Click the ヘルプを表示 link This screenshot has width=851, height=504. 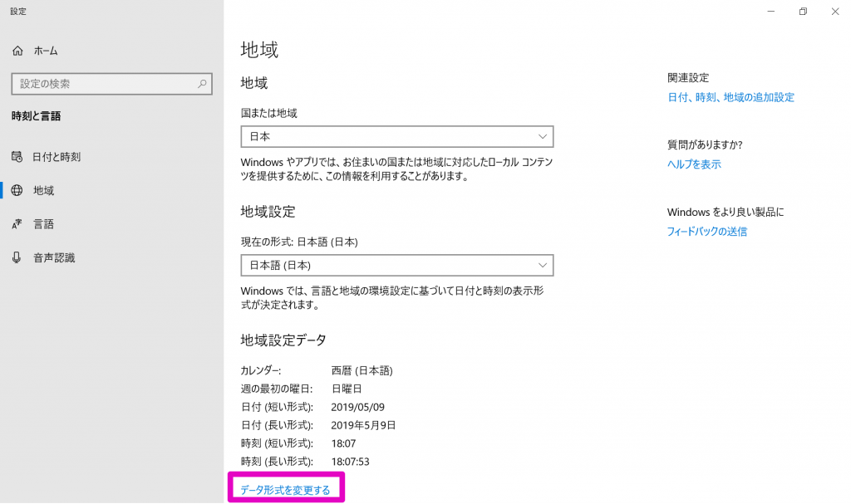coord(694,164)
